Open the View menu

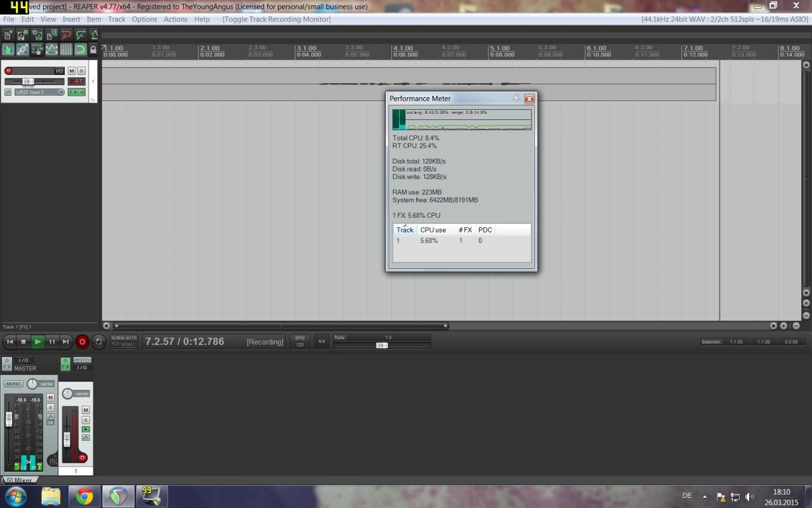48,19
